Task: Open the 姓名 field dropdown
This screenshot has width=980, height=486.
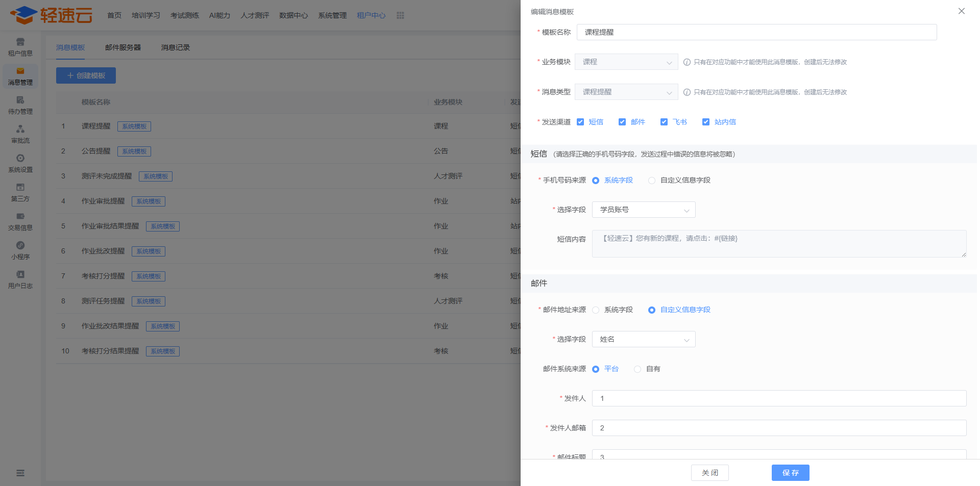Action: coord(643,340)
